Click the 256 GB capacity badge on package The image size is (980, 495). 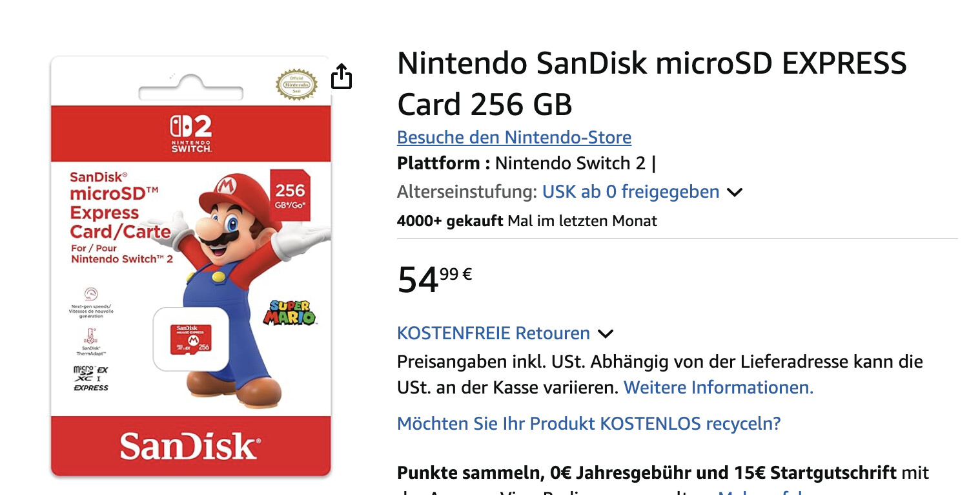290,195
